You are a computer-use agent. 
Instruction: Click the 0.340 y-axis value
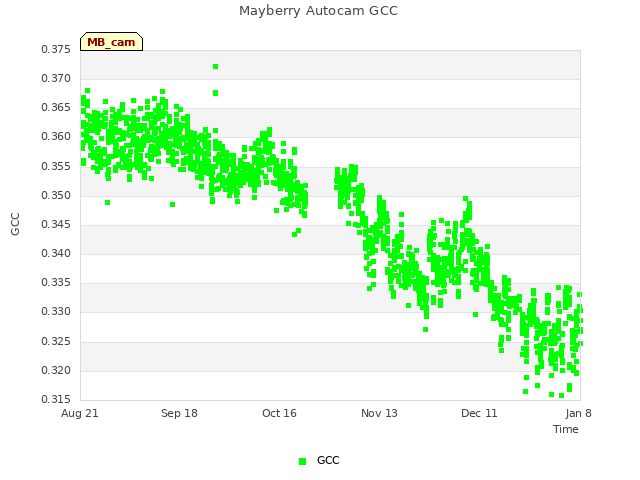[x=56, y=253]
